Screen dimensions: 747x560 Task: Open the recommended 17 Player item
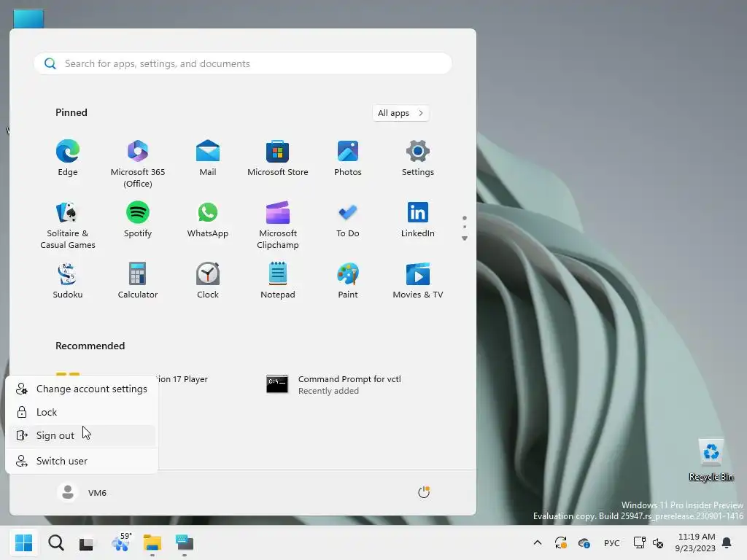(x=182, y=379)
